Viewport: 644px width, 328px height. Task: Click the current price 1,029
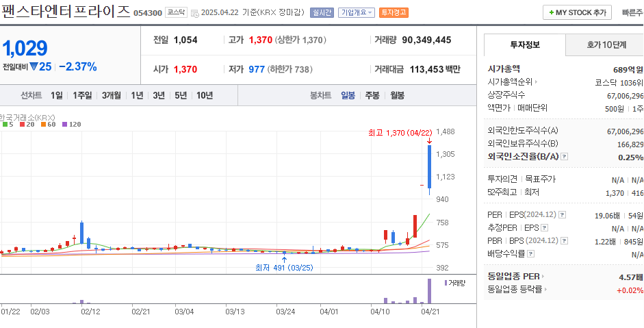25,49
